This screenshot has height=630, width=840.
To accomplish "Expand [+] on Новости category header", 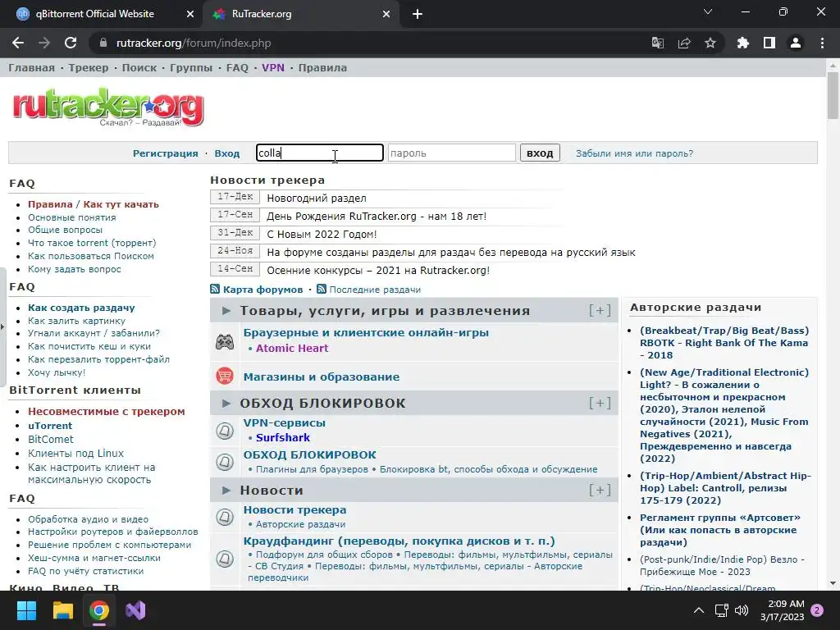I will point(600,491).
